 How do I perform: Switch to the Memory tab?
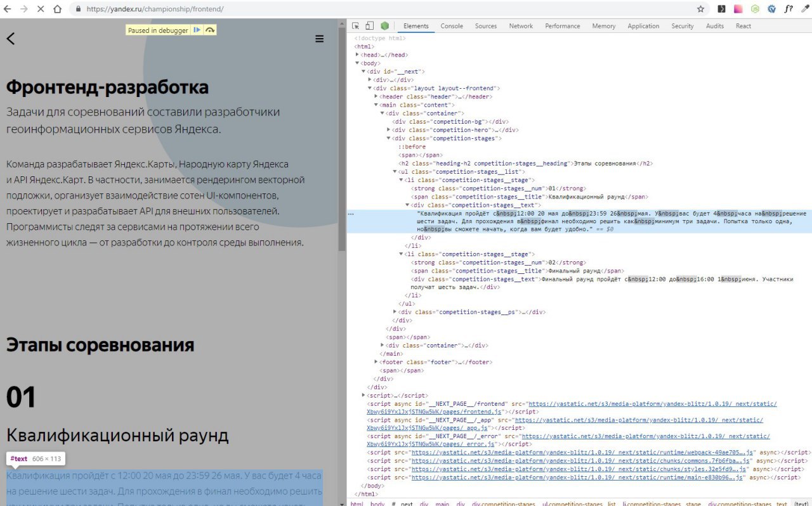pos(604,26)
